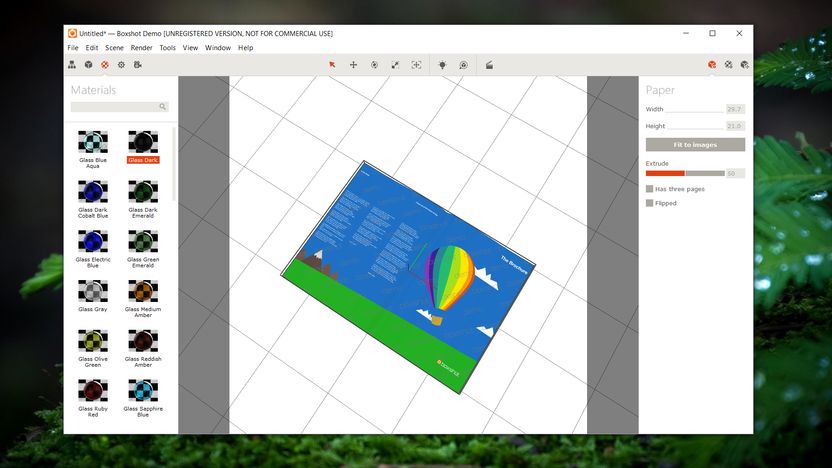Open the Tools menu

pos(168,48)
